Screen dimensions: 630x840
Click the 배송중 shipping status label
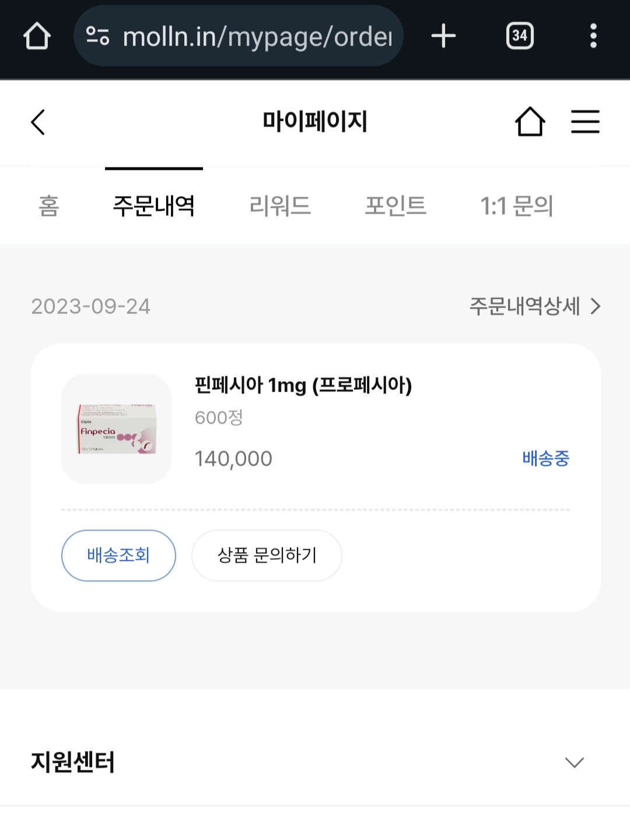coord(545,459)
